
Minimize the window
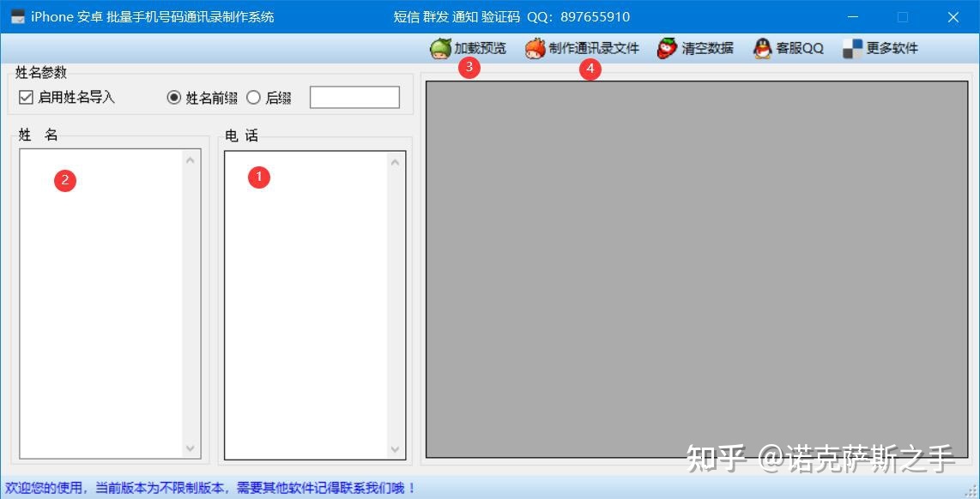pos(852,17)
